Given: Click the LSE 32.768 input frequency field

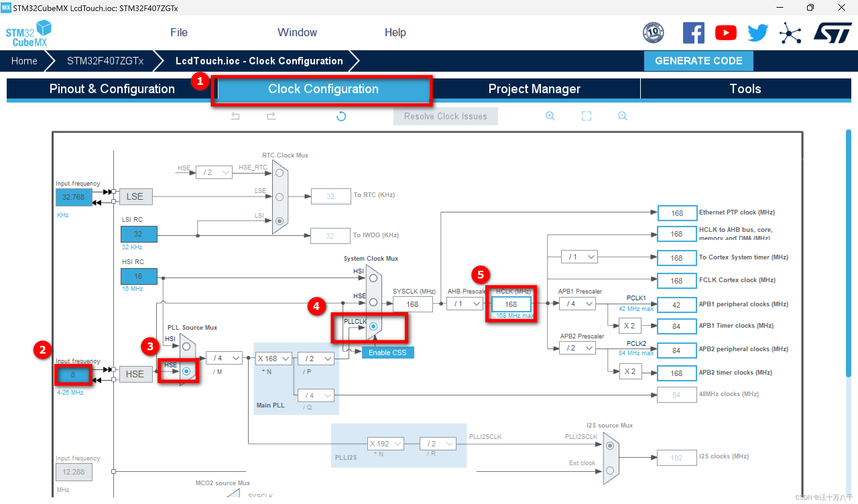Looking at the screenshot, I should pos(74,197).
